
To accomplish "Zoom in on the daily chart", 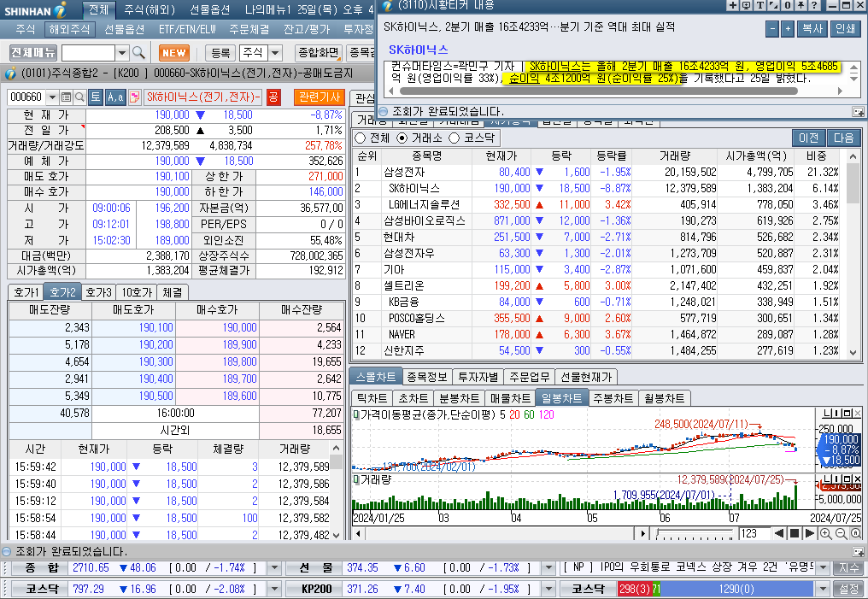I will 825,534.
